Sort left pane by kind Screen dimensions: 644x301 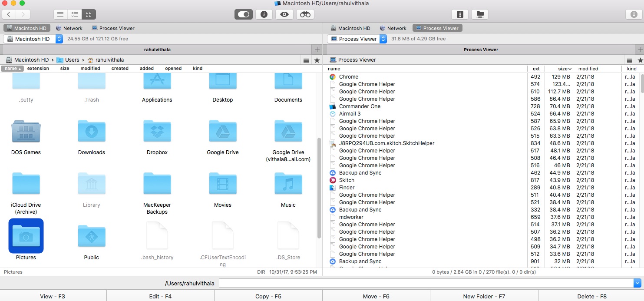pos(198,69)
